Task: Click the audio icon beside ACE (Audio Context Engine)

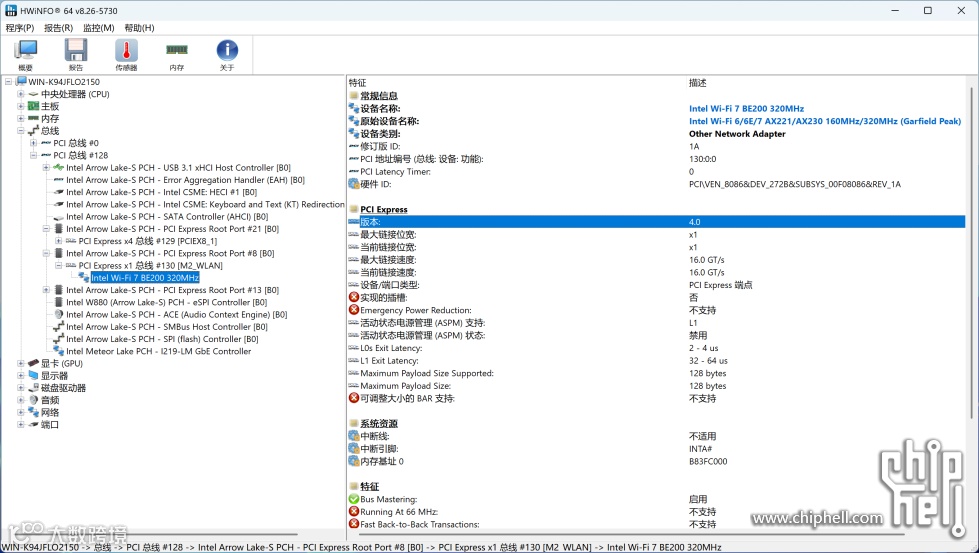Action: [x=59, y=315]
